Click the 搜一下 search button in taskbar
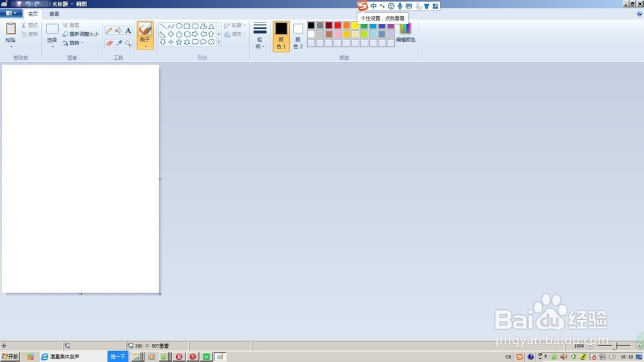This screenshot has height=362, width=644. pyautogui.click(x=118, y=357)
